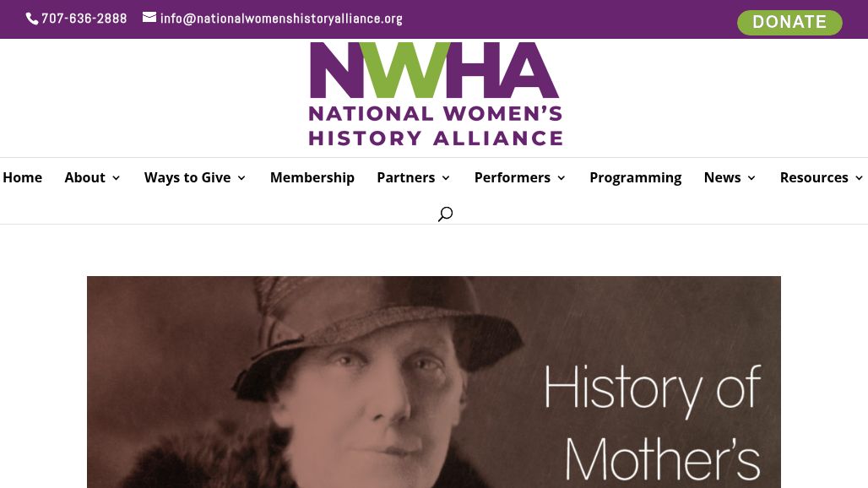Screen dimensions: 868x488
Task: Open the Membership page
Action: pyautogui.click(x=312, y=177)
